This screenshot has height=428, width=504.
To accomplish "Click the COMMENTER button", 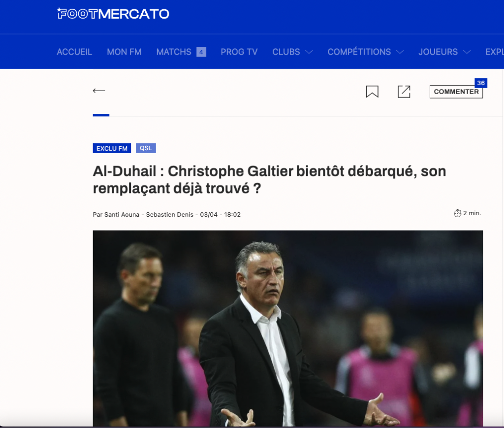I will tap(456, 92).
